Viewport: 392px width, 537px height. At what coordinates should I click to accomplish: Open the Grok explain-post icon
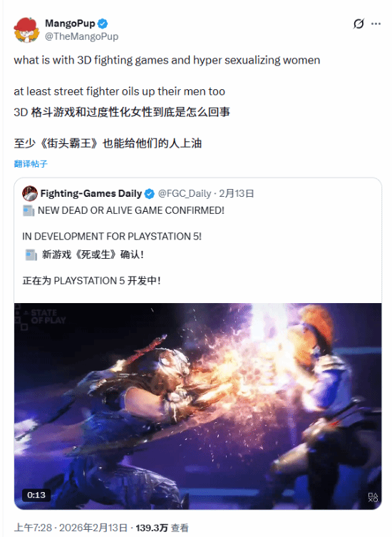359,24
